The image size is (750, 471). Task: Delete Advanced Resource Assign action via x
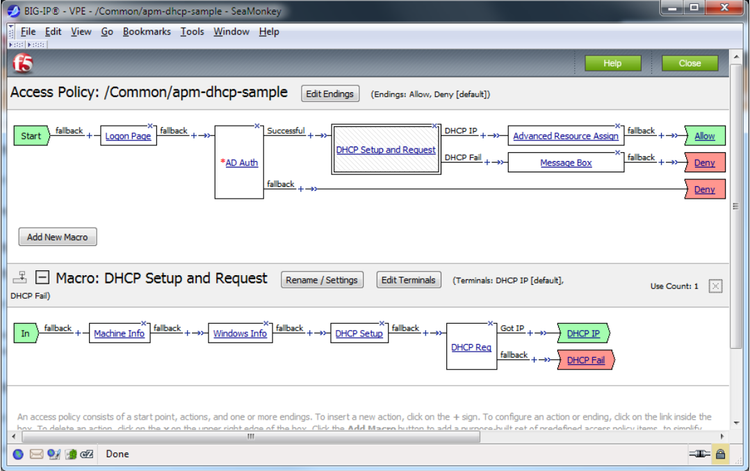click(x=618, y=126)
